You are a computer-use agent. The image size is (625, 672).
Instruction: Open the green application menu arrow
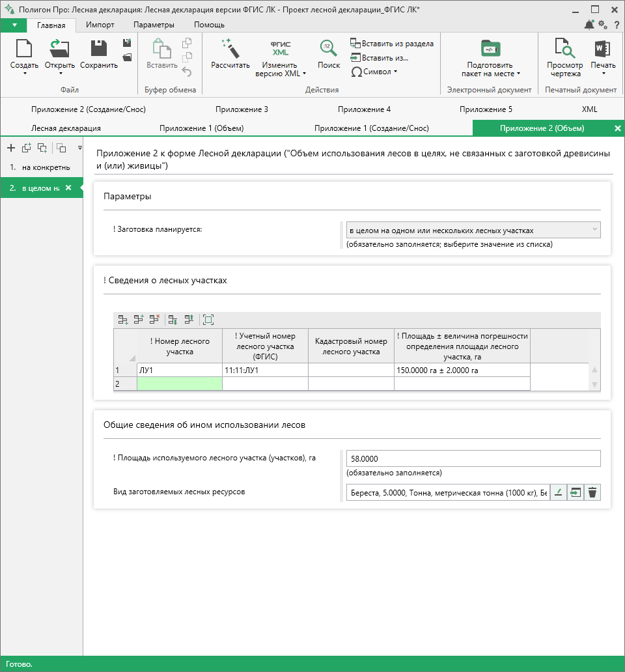[14, 25]
